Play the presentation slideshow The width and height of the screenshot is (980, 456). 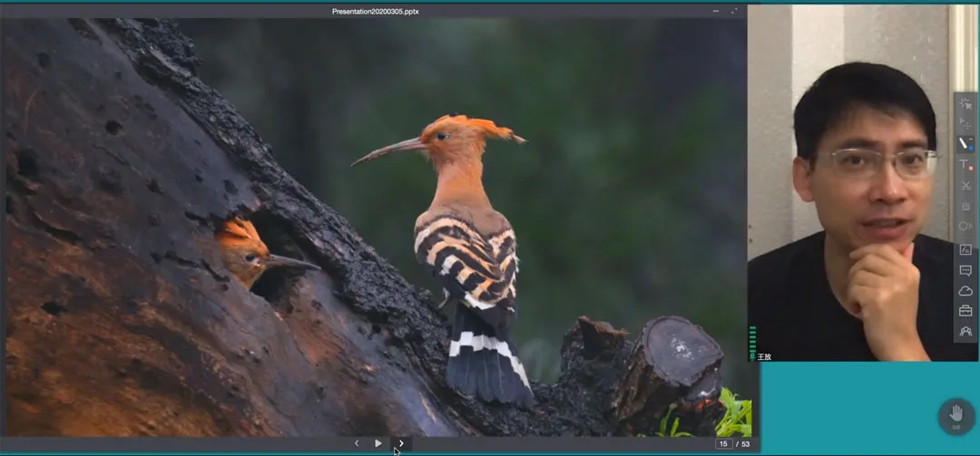coord(378,443)
